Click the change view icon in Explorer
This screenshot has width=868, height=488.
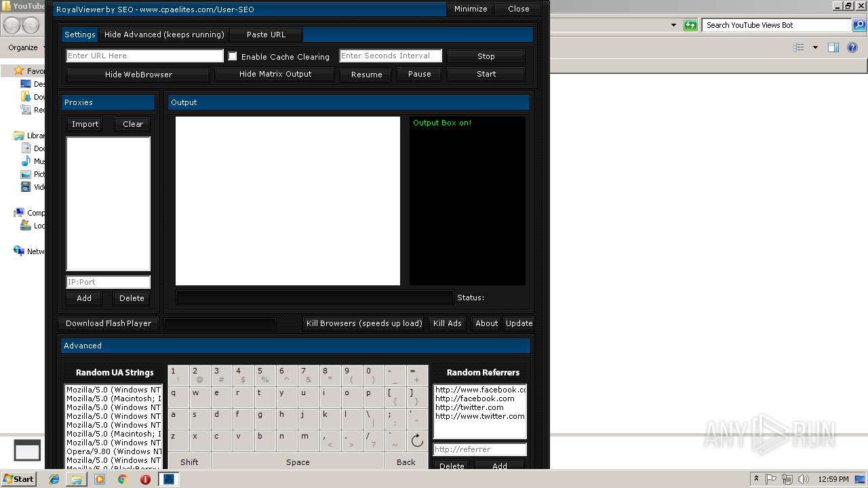(x=799, y=47)
